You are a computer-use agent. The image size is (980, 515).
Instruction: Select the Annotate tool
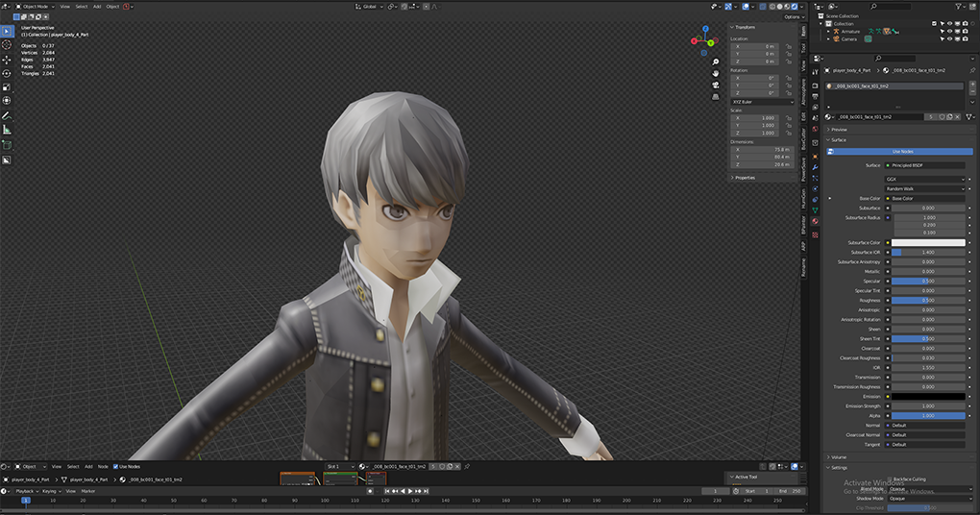7,115
